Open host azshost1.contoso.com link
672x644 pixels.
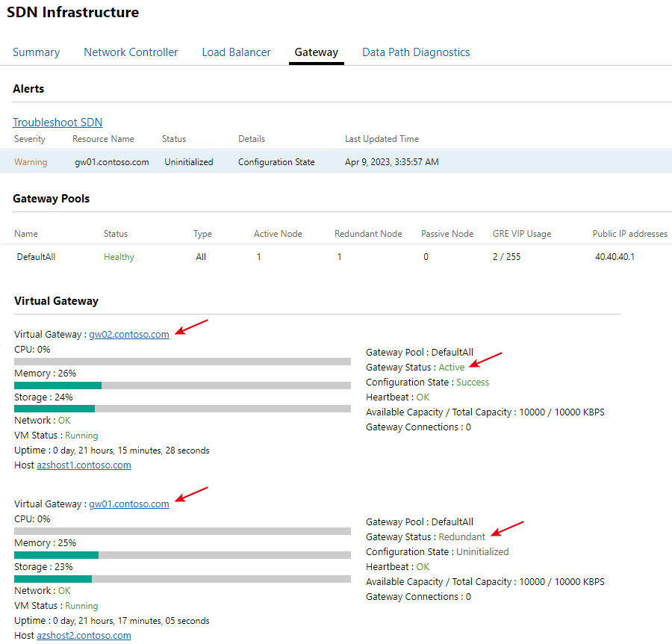84,465
